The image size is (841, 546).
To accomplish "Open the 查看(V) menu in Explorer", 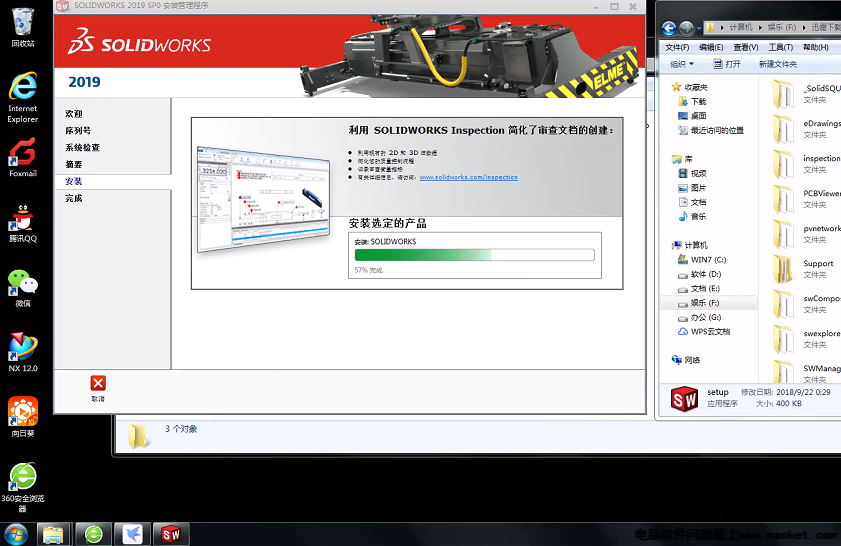I will pyautogui.click(x=746, y=47).
